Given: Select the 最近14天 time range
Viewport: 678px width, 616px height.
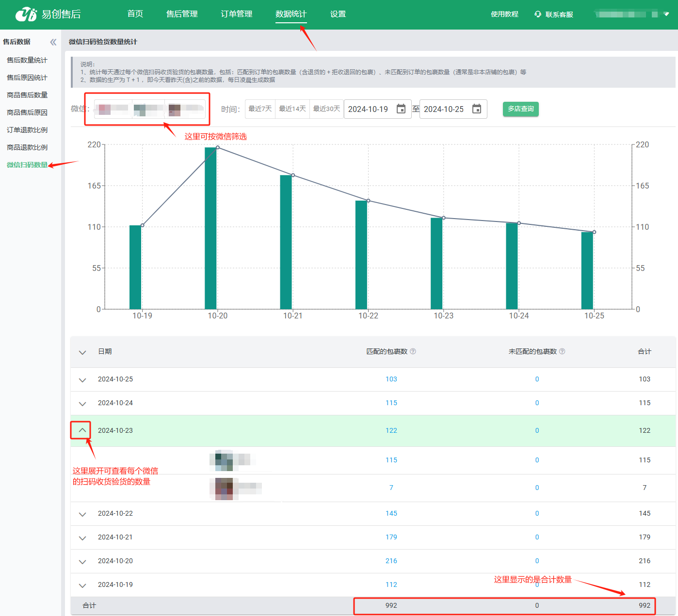Looking at the screenshot, I should coord(292,109).
